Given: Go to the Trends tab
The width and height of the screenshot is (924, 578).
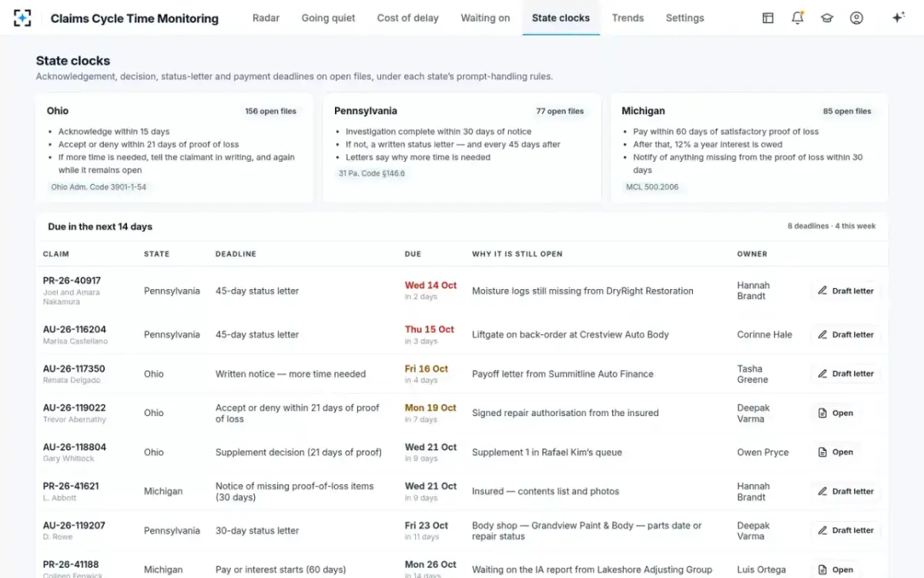Looking at the screenshot, I should pos(628,18).
